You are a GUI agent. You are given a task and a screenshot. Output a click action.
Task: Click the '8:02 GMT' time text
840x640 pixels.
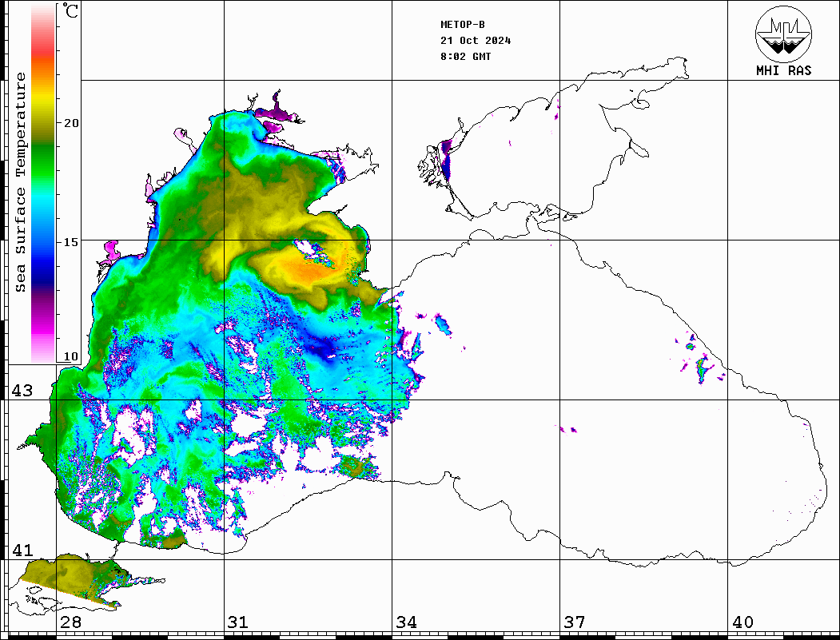pos(465,57)
